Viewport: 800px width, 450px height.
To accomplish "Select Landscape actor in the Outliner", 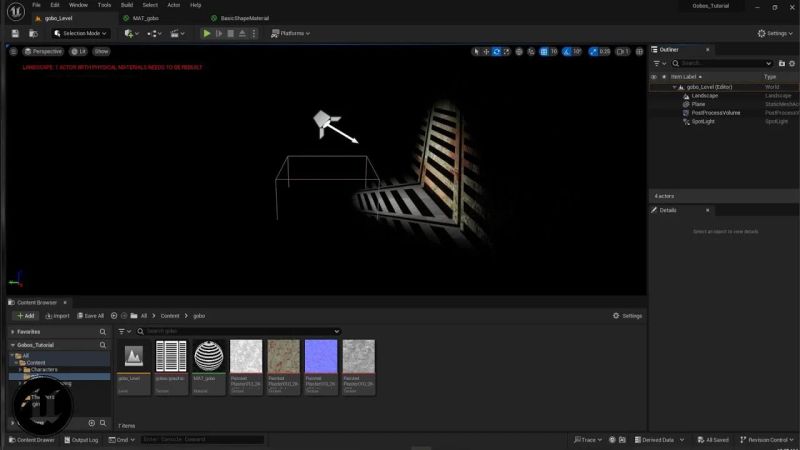I will pos(705,96).
